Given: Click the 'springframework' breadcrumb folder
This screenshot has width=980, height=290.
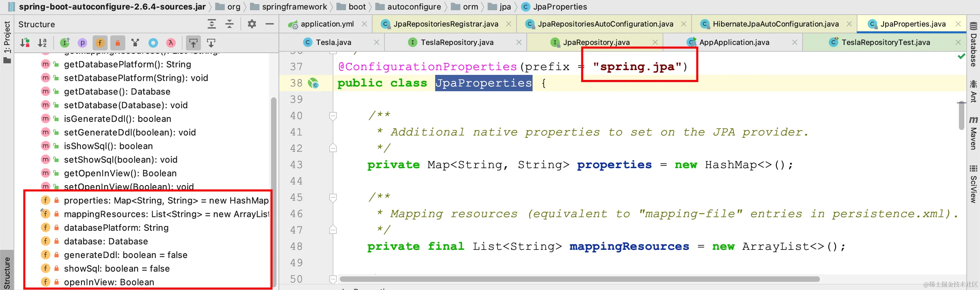Looking at the screenshot, I should point(289,6).
